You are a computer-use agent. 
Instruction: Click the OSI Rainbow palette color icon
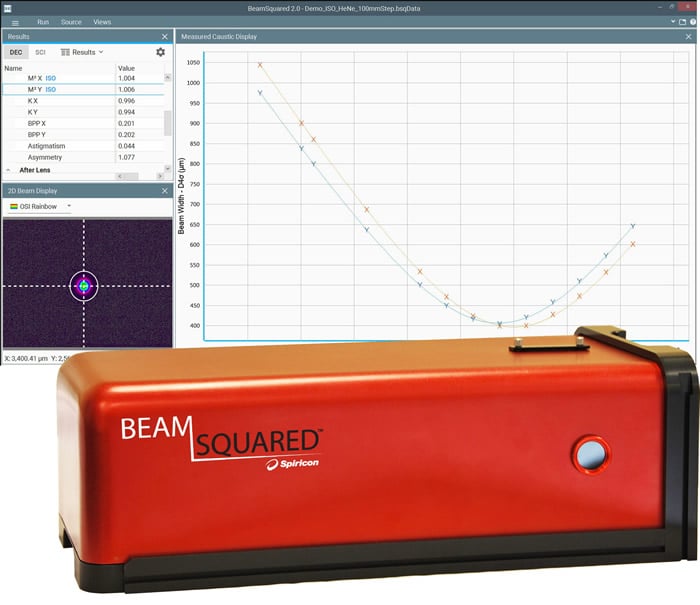tap(13, 206)
